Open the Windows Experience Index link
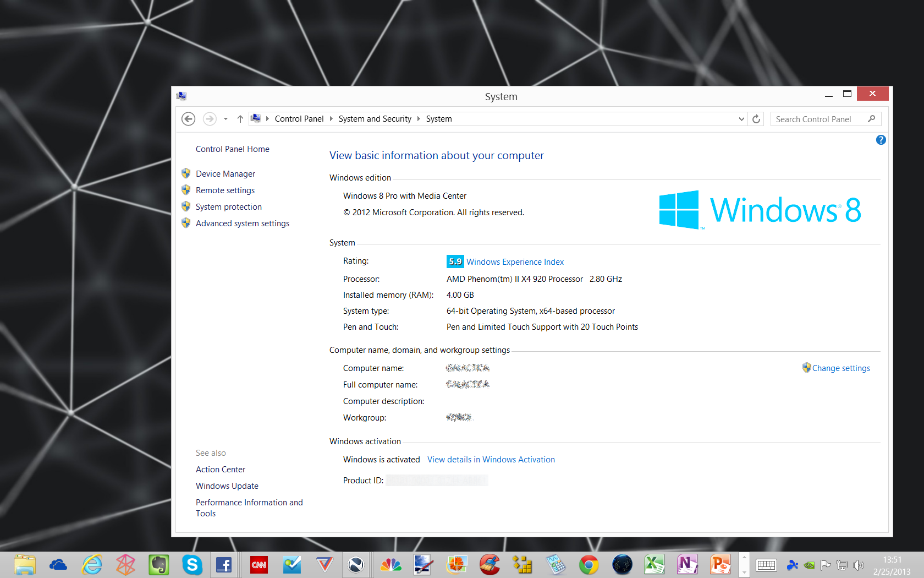The height and width of the screenshot is (578, 924). [515, 262]
